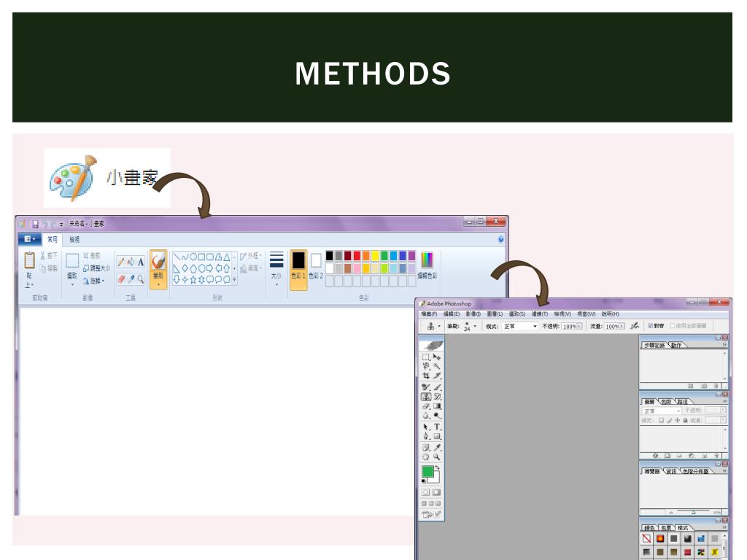The width and height of the screenshot is (747, 560).
Task: Select the Type tool in Photoshop
Action: coord(437,427)
